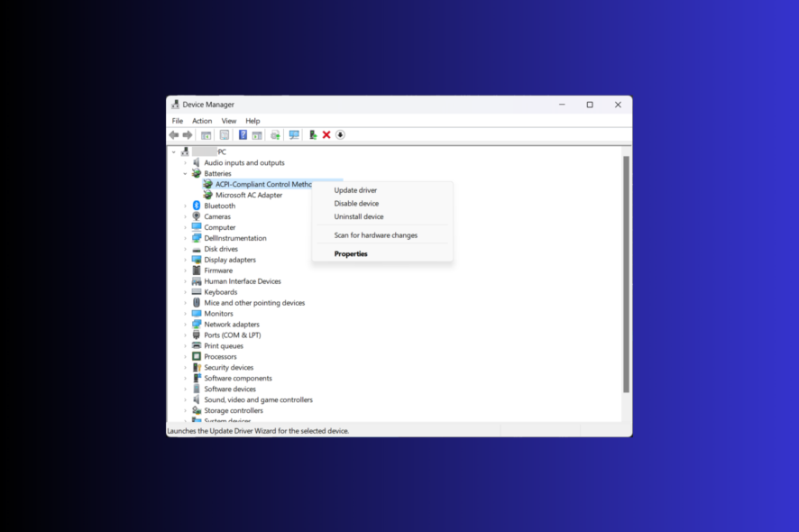Click the Security devices icon
Viewport: 799px width, 532px height.
[x=197, y=367]
